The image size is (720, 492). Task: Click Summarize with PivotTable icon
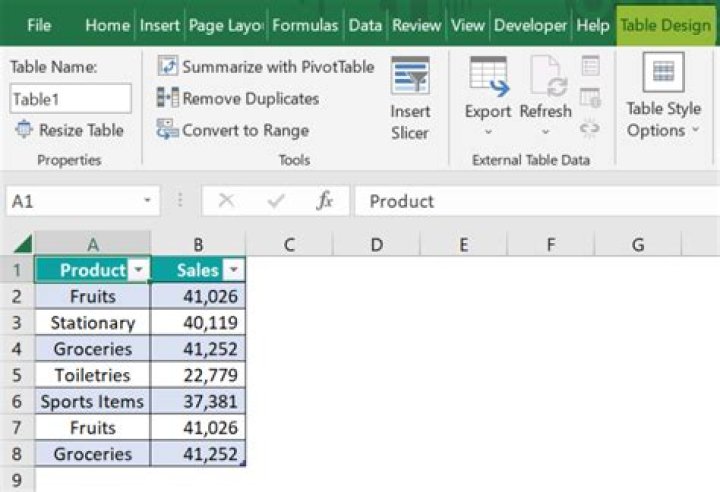tap(168, 66)
